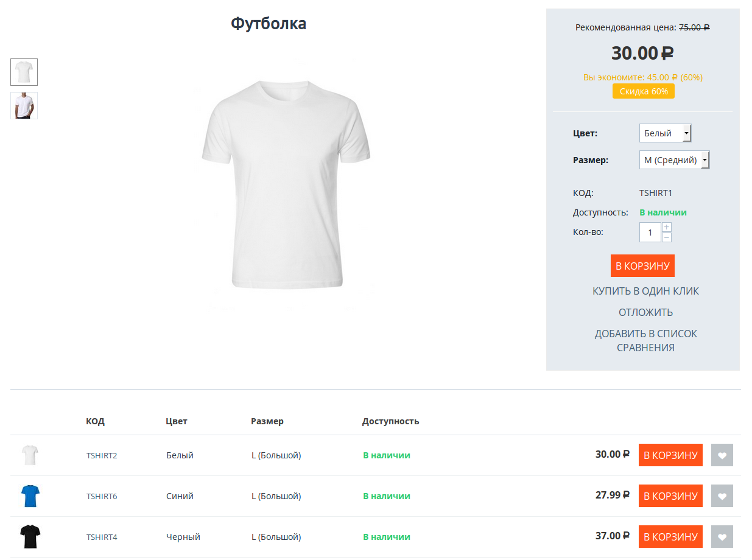The height and width of the screenshot is (560, 752).
Task: Click the quantity input field
Action: point(650,233)
